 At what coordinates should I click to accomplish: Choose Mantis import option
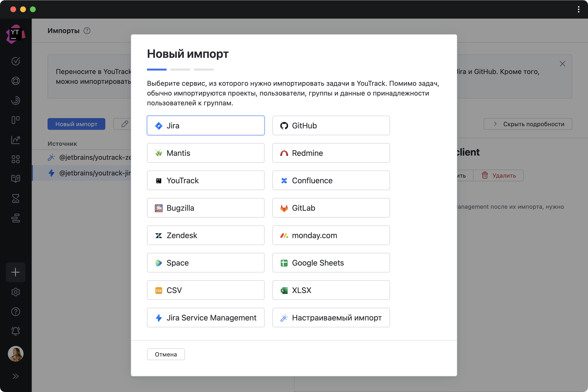tap(206, 153)
